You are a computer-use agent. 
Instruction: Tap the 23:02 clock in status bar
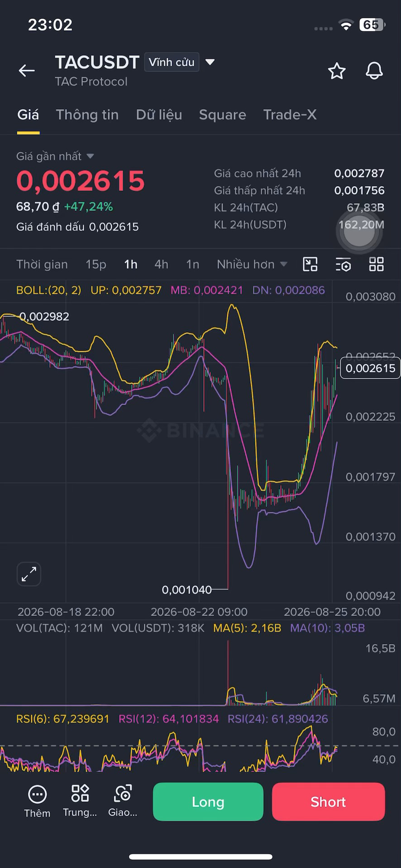pyautogui.click(x=50, y=25)
